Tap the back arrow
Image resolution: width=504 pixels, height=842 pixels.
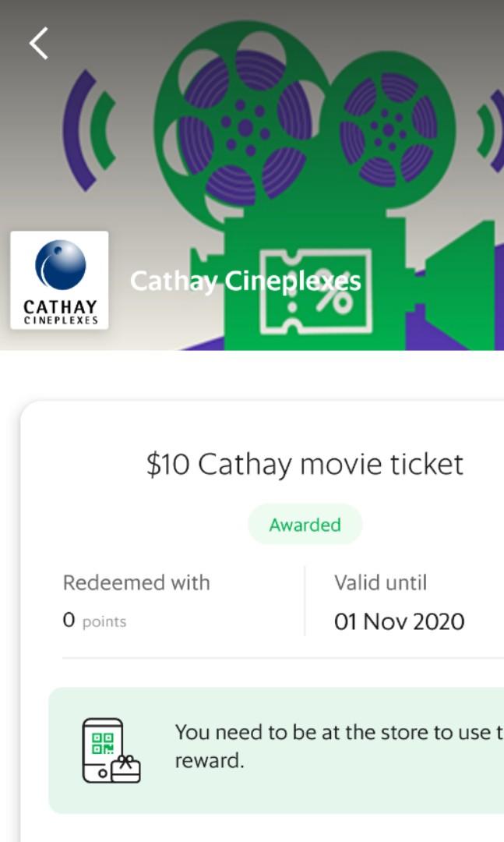coord(39,44)
